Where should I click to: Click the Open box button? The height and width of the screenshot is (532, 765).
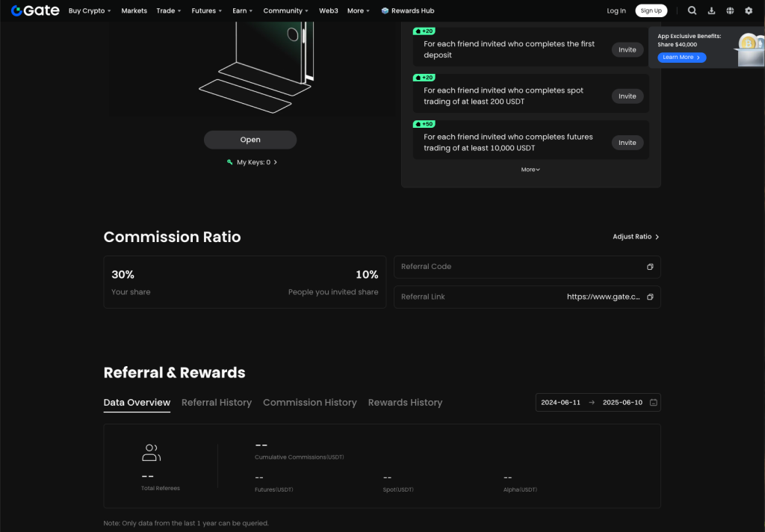pos(250,140)
